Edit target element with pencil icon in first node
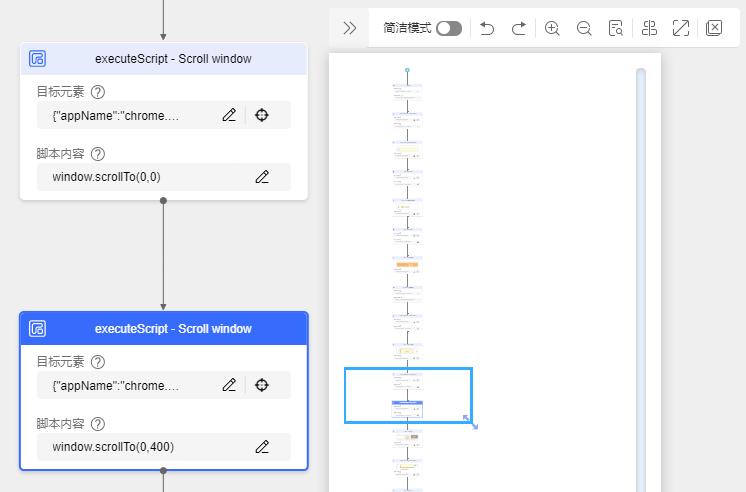Screen dimensions: 746x492 pos(229,115)
